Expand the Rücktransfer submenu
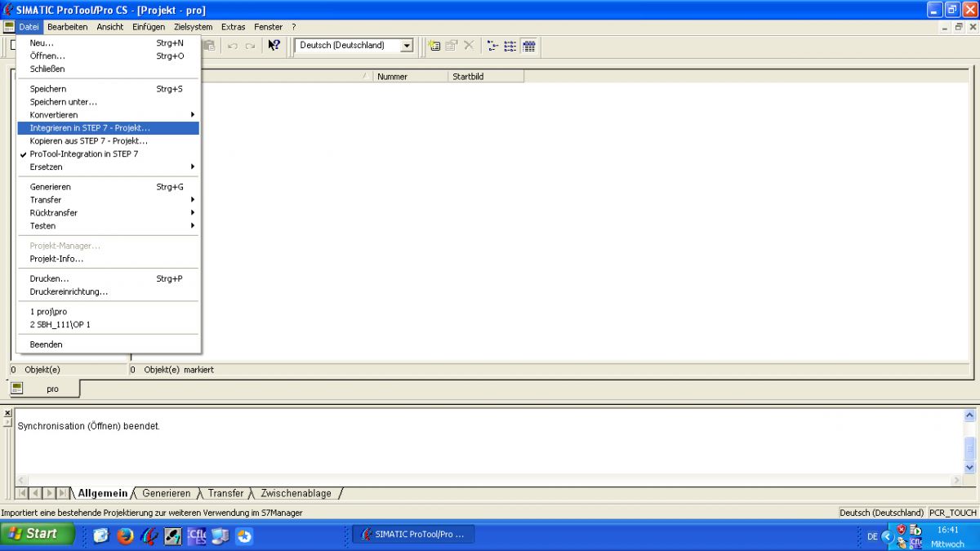This screenshot has width=980, height=551. point(108,212)
